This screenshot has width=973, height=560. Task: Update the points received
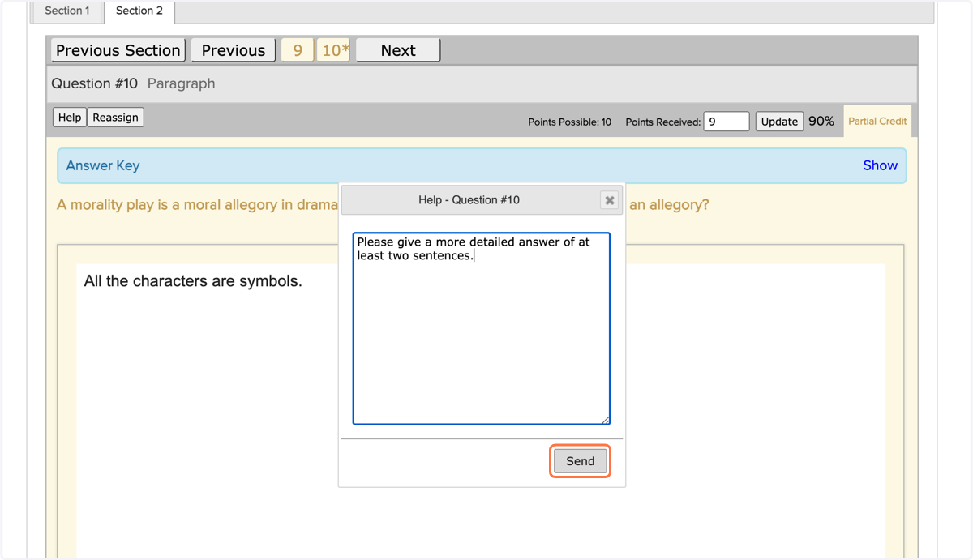(x=779, y=122)
